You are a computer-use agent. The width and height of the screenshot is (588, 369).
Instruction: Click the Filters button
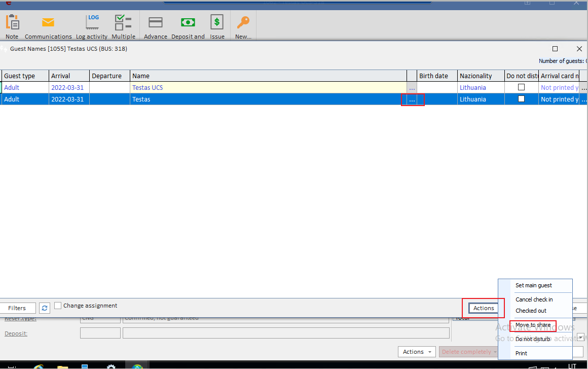17,308
